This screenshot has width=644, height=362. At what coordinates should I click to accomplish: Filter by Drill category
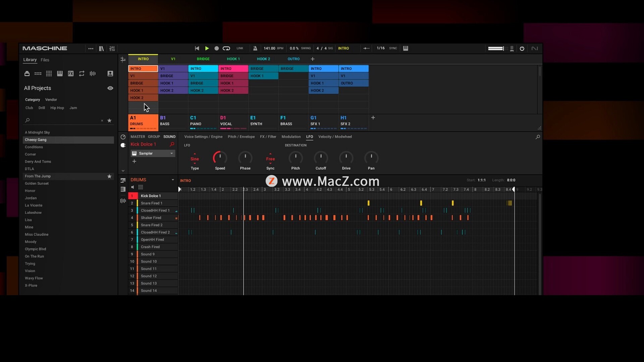click(x=42, y=108)
